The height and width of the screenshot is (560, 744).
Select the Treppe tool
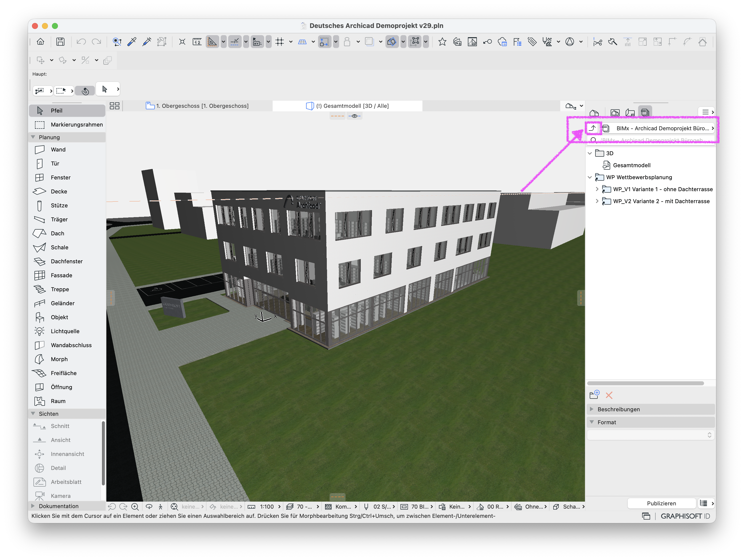(x=67, y=289)
